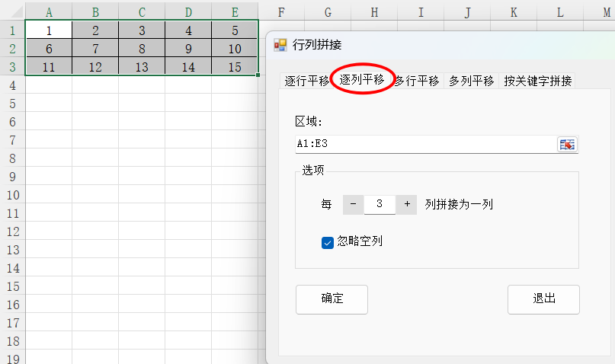Click cell B1 containing 2
The width and height of the screenshot is (615, 364).
(x=95, y=30)
